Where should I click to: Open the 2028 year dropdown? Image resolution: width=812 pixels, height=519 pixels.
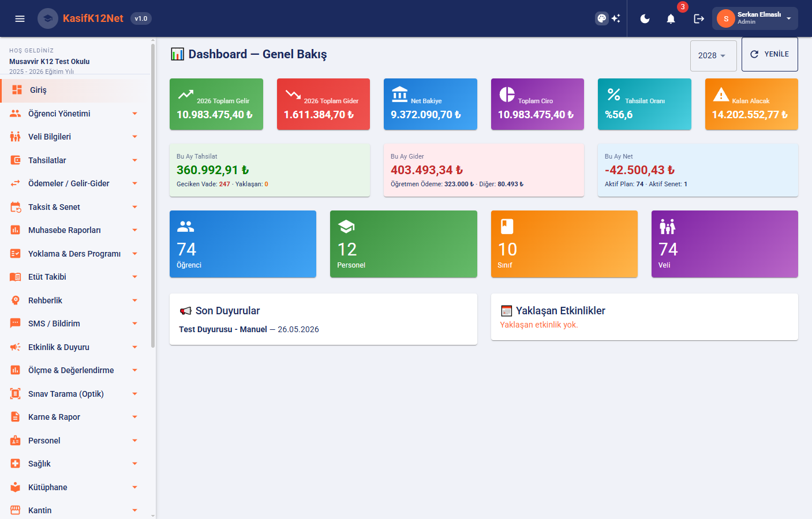pos(713,55)
